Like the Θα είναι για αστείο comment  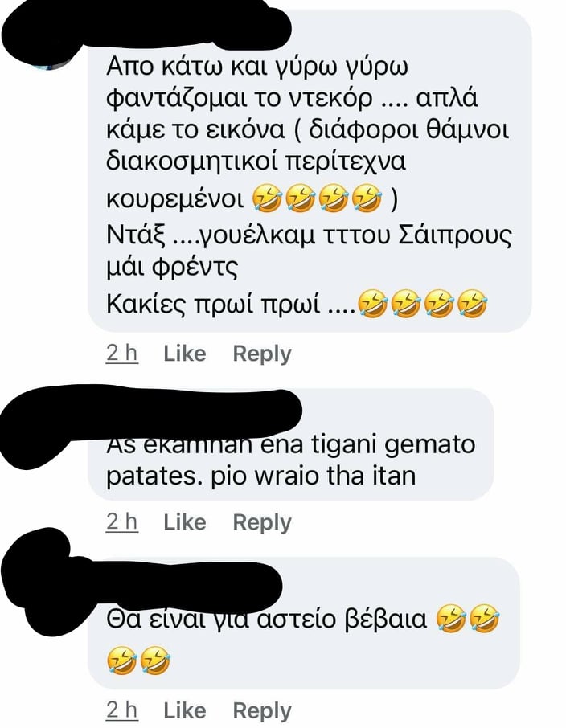pos(185,710)
